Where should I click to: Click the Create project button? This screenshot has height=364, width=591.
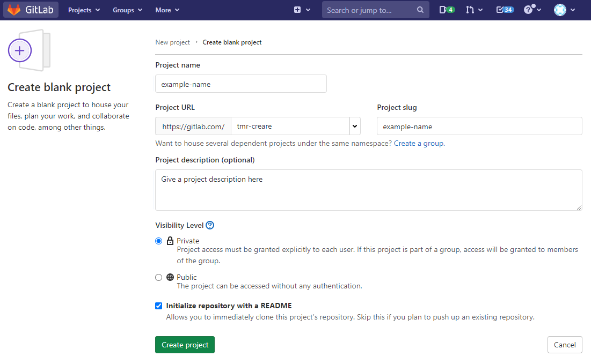click(185, 345)
